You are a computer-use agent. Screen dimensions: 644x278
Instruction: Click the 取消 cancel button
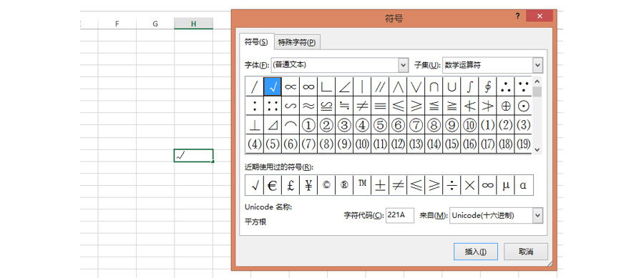coord(526,252)
